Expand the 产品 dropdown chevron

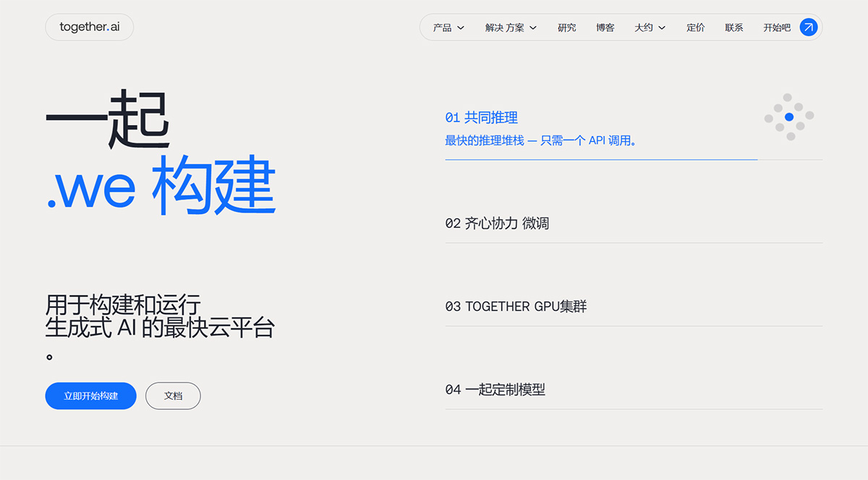pos(463,27)
